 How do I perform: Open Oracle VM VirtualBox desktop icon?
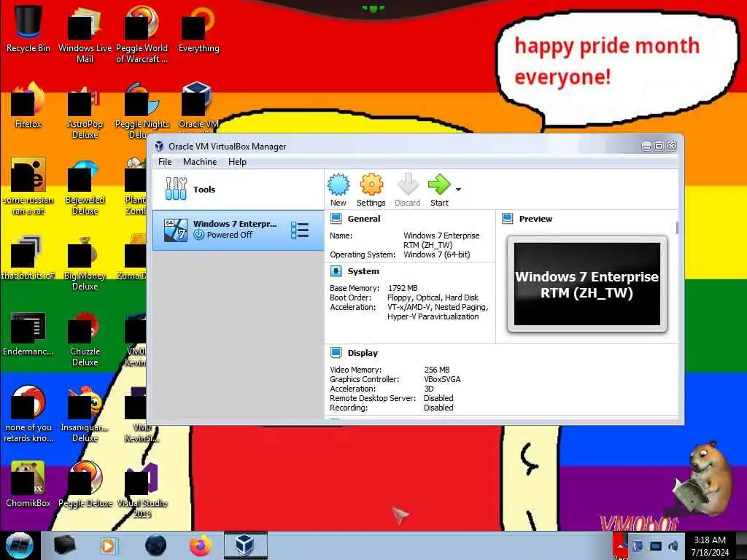pos(198,108)
